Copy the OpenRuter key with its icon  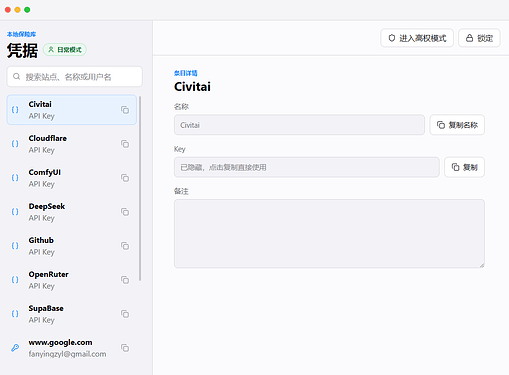125,280
